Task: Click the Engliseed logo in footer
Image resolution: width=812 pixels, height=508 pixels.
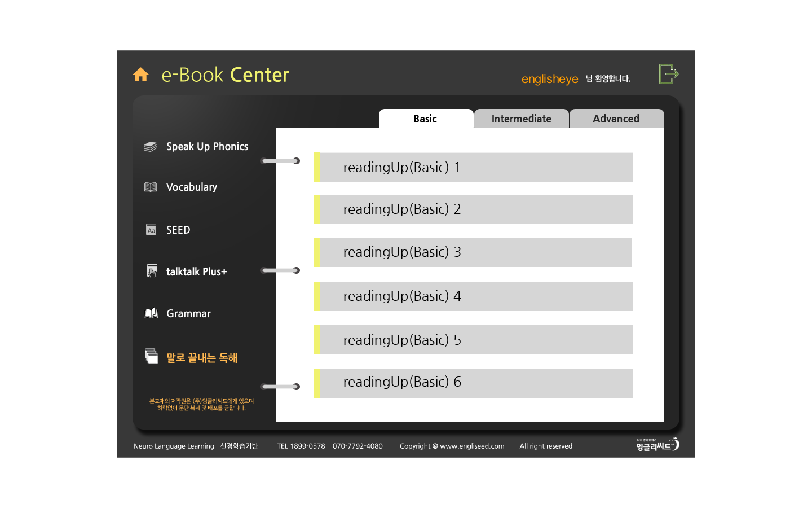Action: [x=657, y=445]
